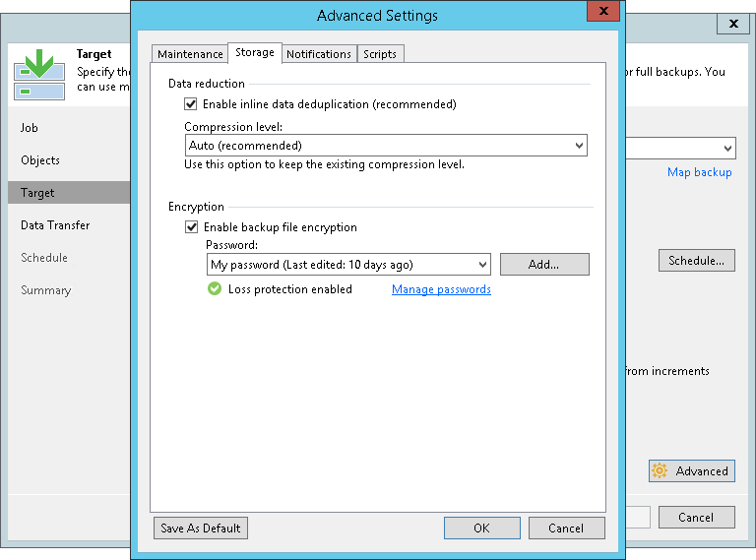
Task: Uncheck Enable backup file encryption
Action: click(191, 227)
